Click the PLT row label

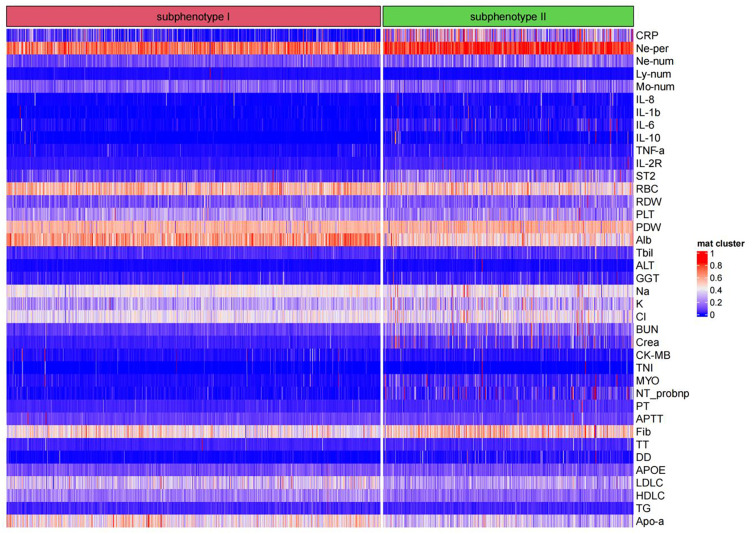tap(645, 214)
